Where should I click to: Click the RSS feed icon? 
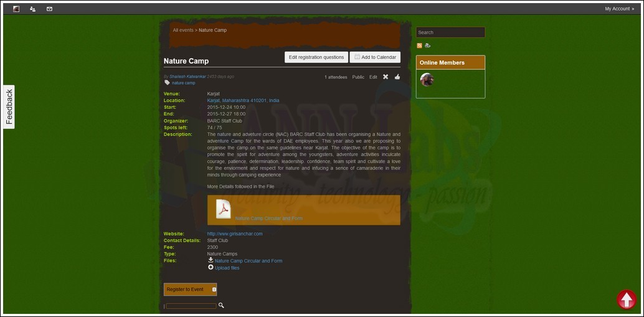pyautogui.click(x=420, y=45)
